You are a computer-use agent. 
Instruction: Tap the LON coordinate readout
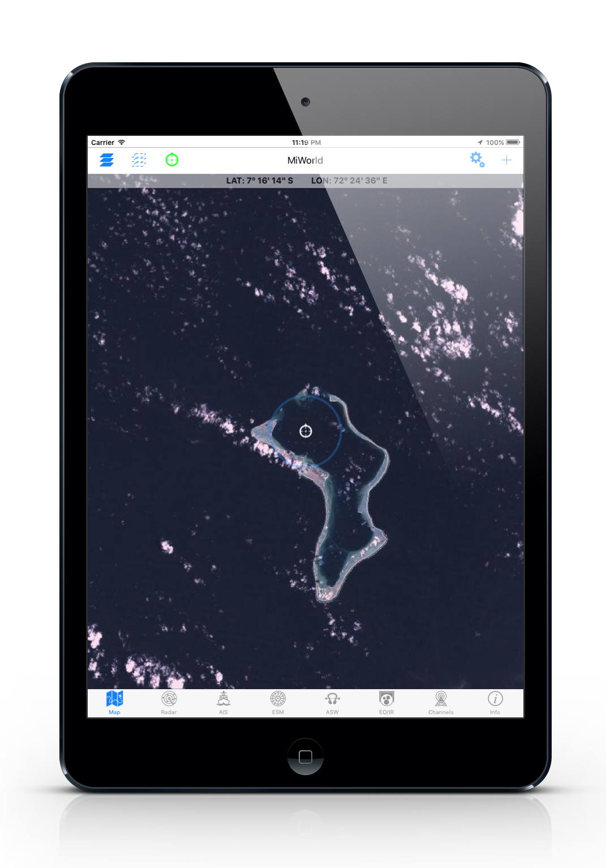349,181
